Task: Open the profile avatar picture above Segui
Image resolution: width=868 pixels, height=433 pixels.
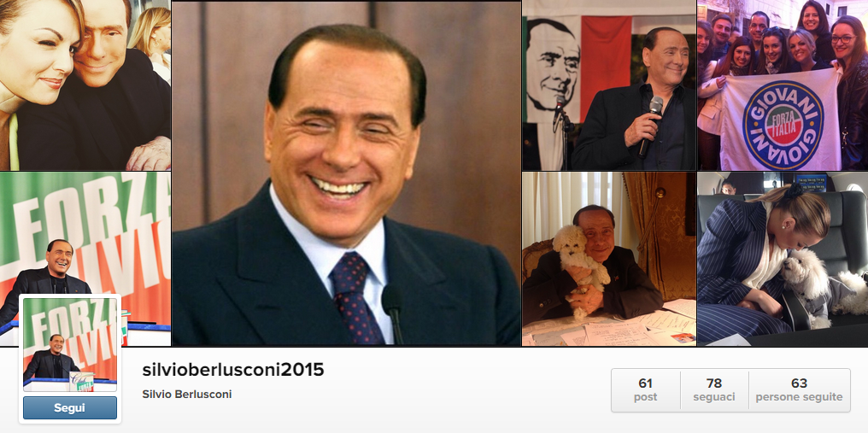Action: click(70, 344)
